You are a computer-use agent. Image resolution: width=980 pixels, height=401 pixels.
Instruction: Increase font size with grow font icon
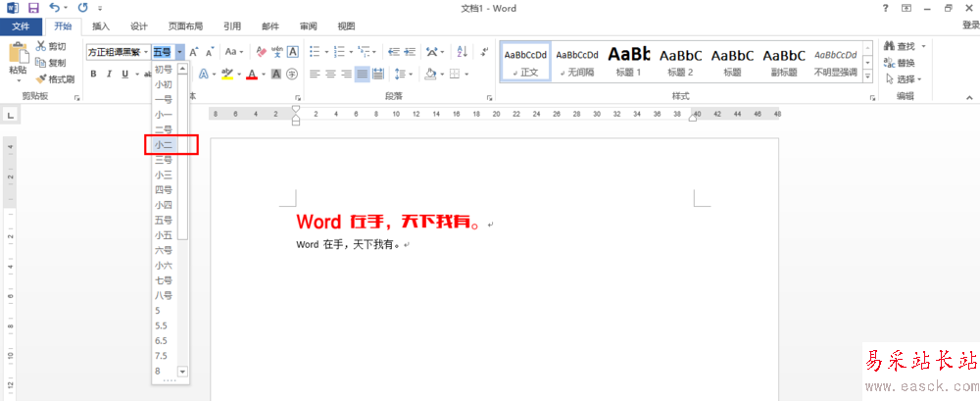194,51
